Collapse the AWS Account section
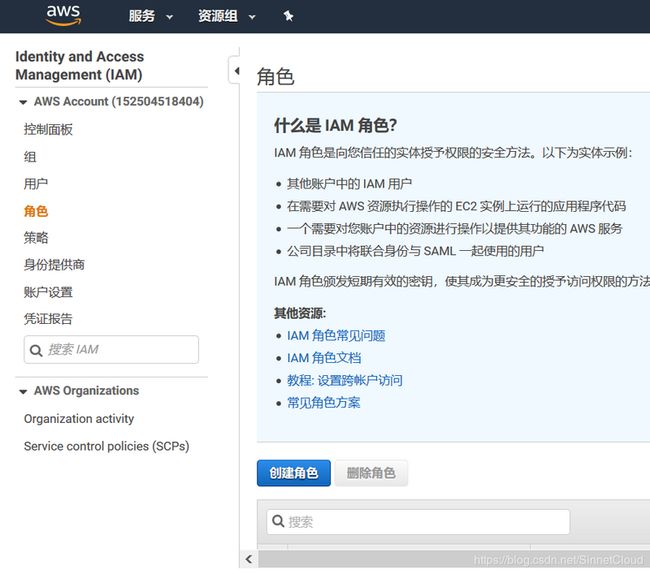Screen dimensions: 650x574 (x=23, y=102)
